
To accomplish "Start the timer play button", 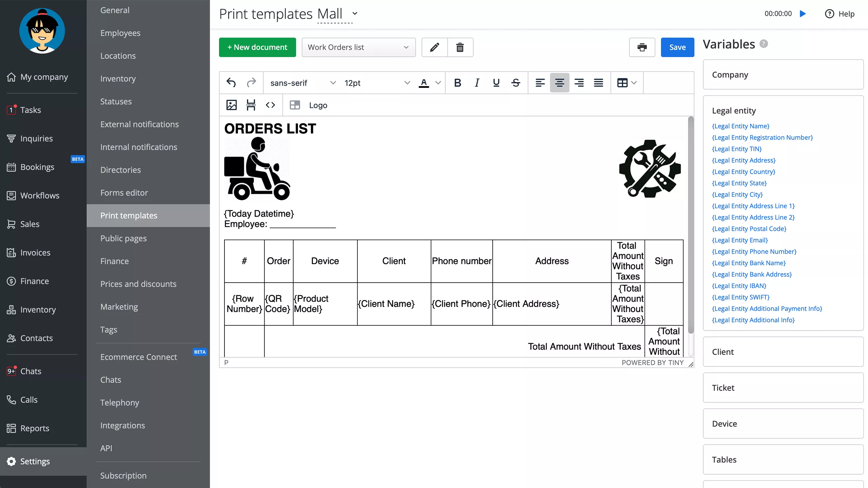I will pos(803,14).
